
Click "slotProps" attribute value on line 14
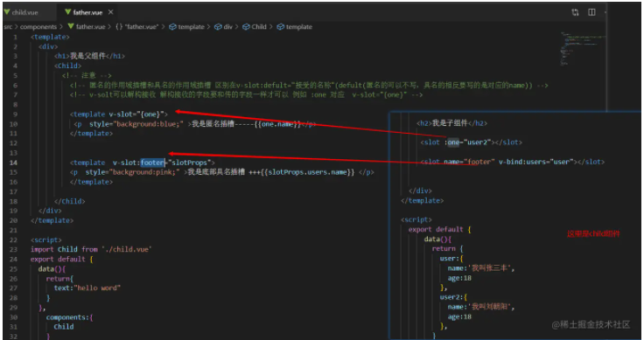(189, 163)
